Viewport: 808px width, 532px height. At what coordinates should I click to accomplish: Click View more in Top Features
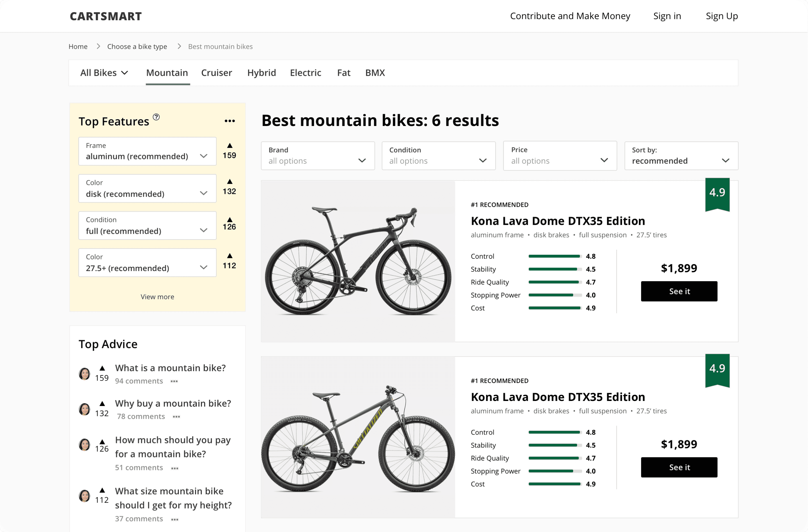[x=157, y=297]
